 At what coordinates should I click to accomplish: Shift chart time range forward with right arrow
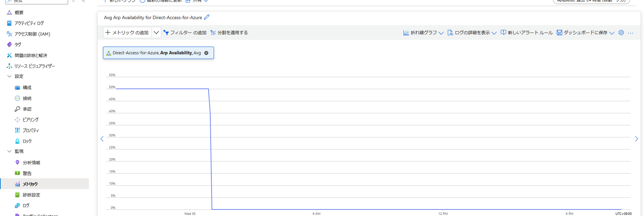pos(636,139)
